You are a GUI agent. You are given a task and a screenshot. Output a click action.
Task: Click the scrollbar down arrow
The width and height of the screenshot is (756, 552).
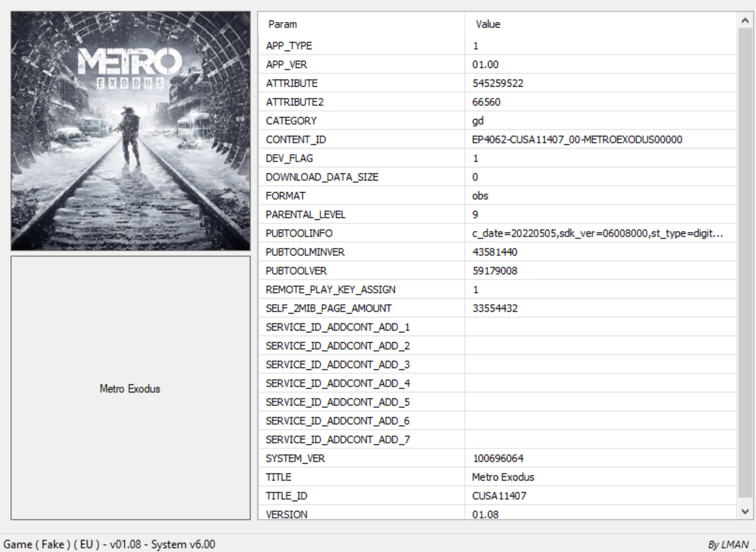744,511
